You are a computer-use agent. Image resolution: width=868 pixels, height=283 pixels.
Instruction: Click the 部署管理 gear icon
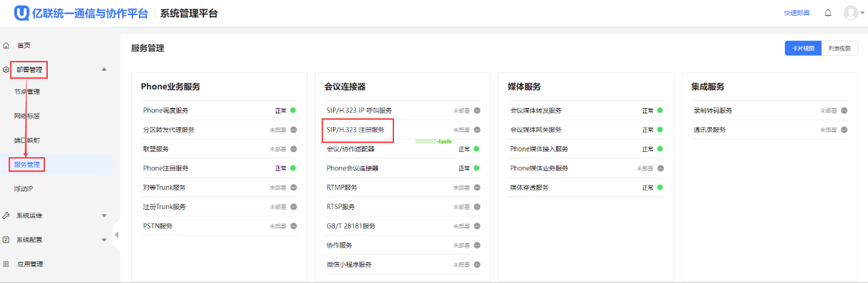(6, 69)
